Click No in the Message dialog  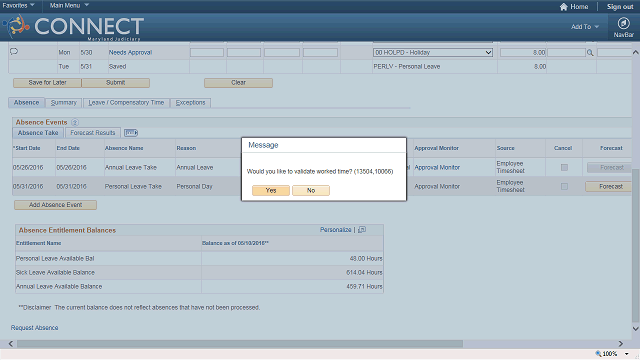(311, 190)
